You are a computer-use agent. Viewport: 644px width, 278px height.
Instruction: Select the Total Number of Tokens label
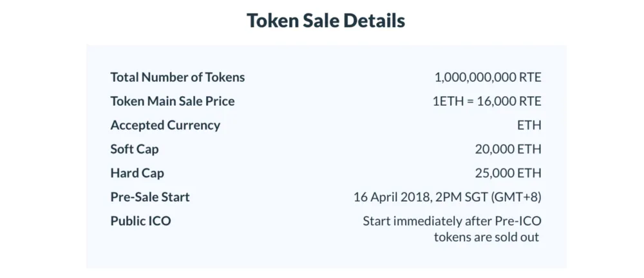click(178, 77)
